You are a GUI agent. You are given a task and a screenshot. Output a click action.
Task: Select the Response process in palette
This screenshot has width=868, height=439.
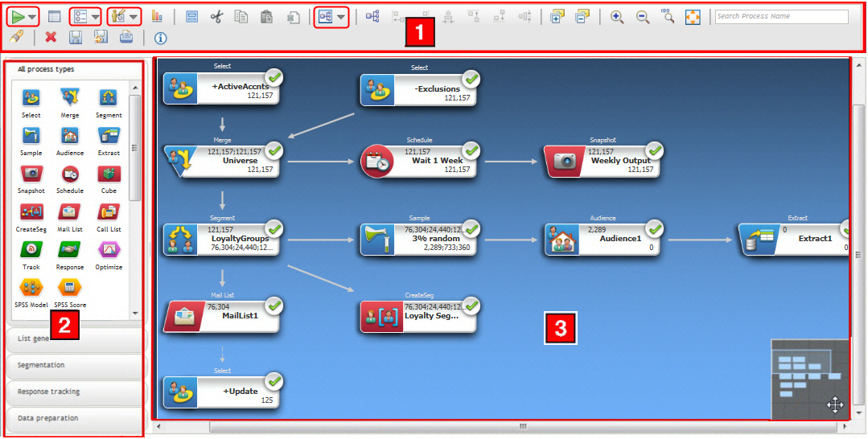pos(70,255)
